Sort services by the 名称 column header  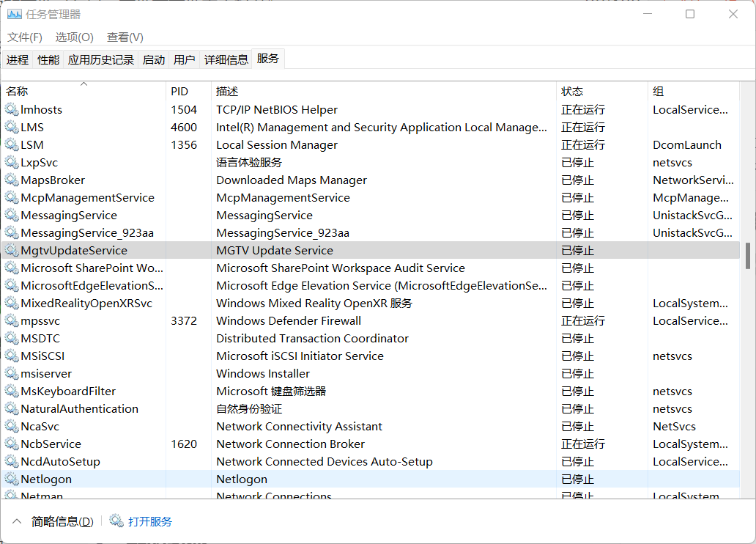[x=17, y=92]
